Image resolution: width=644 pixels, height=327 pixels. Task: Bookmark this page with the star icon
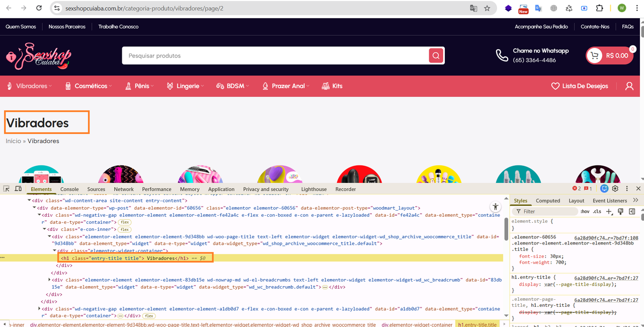[487, 8]
